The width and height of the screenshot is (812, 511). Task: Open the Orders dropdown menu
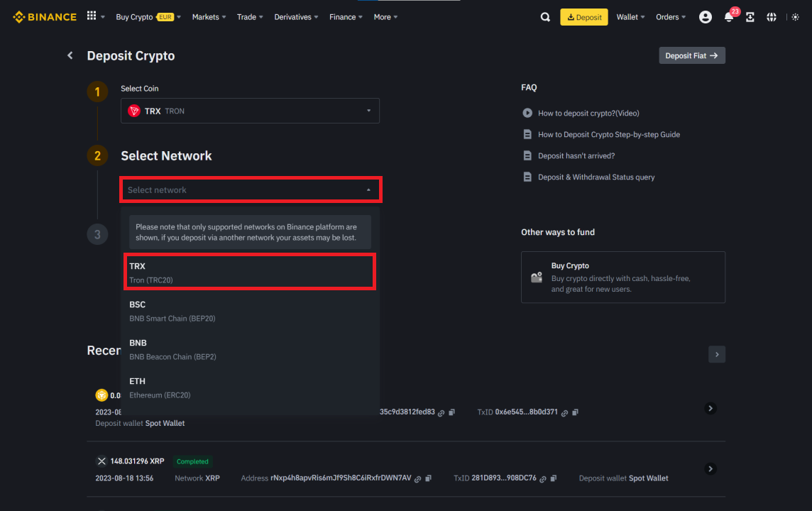coord(671,17)
